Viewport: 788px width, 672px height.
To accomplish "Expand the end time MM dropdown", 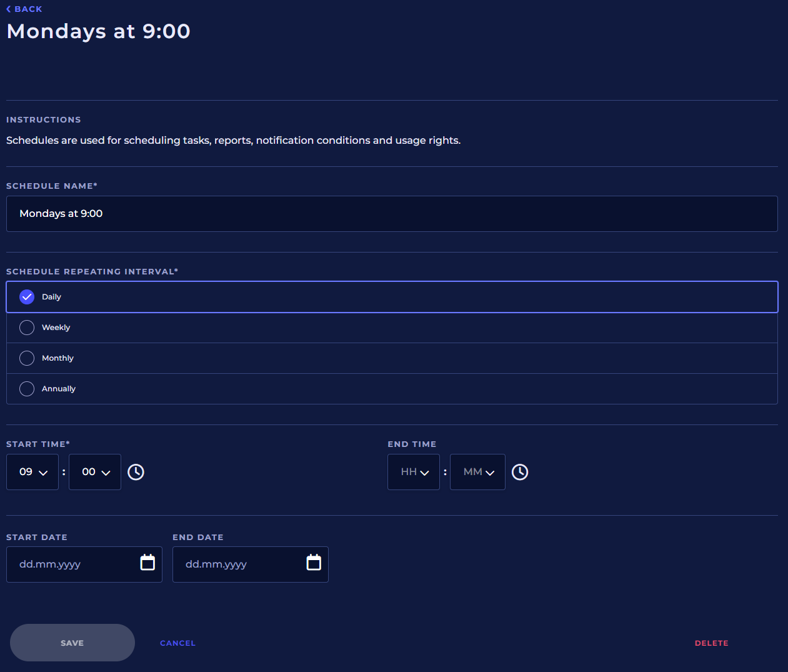I will click(x=477, y=472).
